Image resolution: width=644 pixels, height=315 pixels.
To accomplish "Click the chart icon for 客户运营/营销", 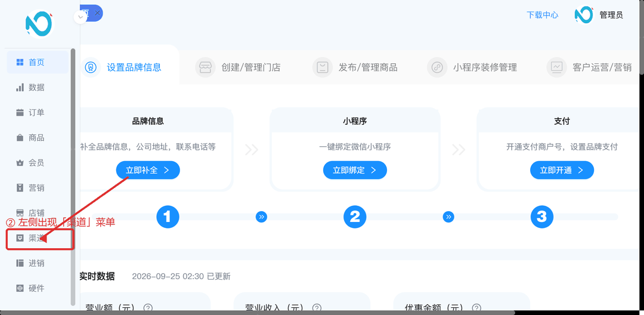I will click(x=556, y=67).
